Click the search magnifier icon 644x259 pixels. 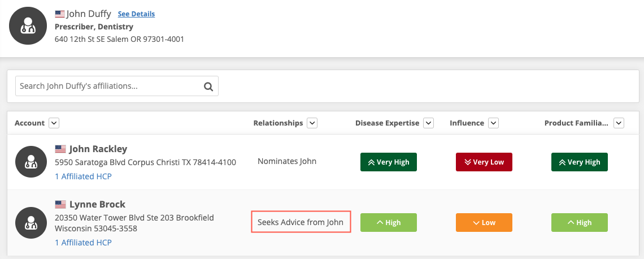208,87
